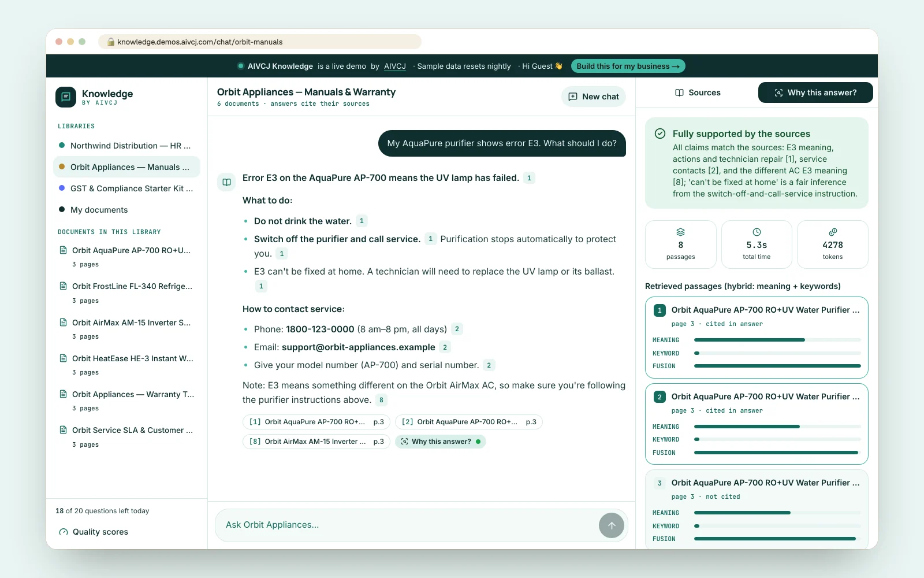
Task: Open the My documents library
Action: 126,210
